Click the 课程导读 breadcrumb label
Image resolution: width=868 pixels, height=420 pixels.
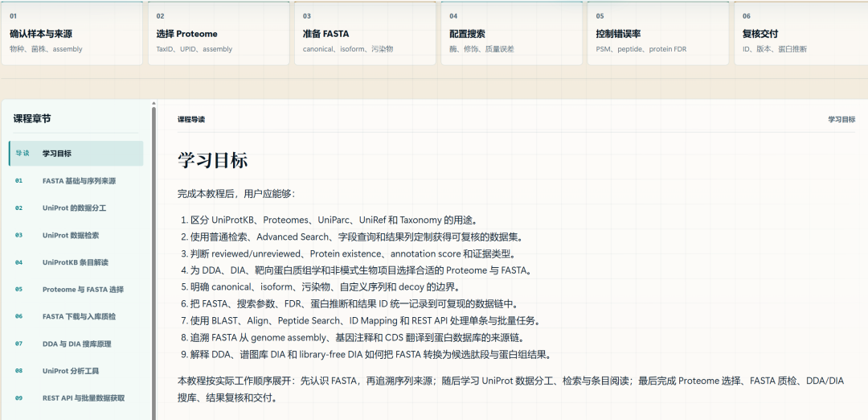pyautogui.click(x=191, y=119)
